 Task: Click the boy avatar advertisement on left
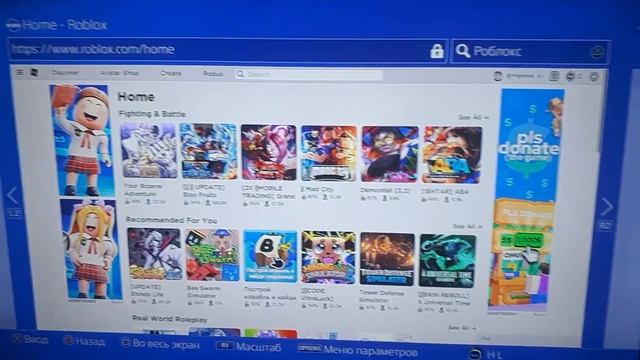82,140
